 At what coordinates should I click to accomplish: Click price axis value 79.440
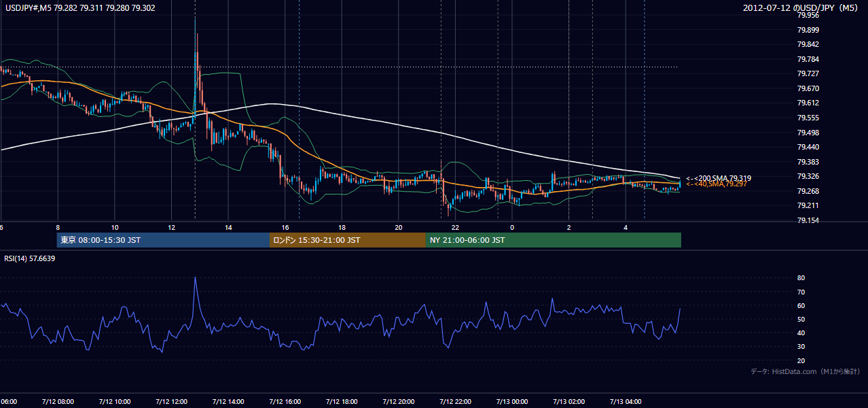(x=808, y=147)
